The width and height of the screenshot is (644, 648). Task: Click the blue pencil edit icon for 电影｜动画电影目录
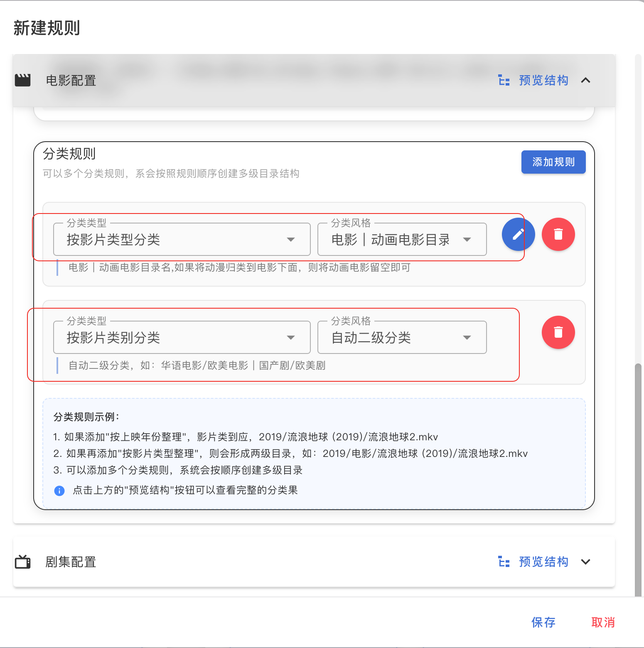pos(518,234)
